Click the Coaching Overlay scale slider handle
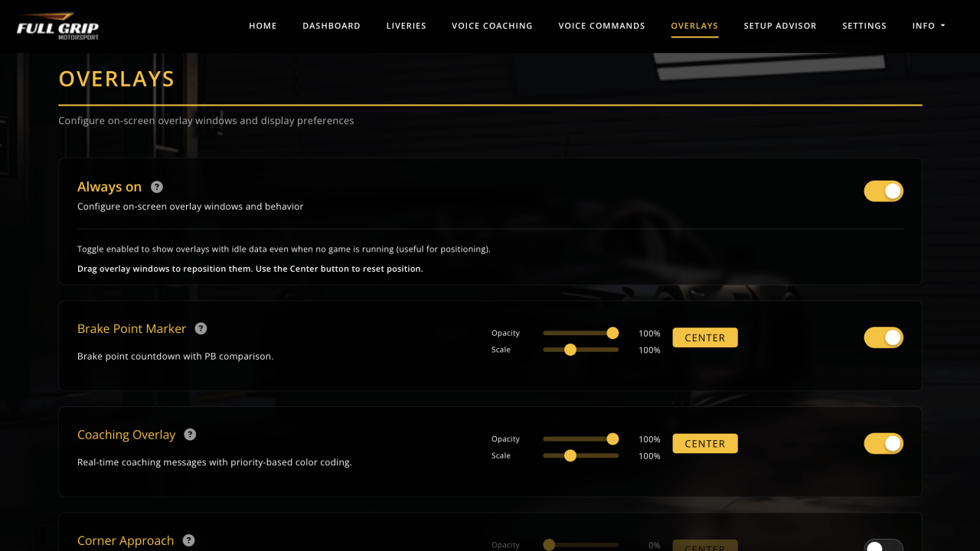The height and width of the screenshot is (551, 980). pos(570,456)
